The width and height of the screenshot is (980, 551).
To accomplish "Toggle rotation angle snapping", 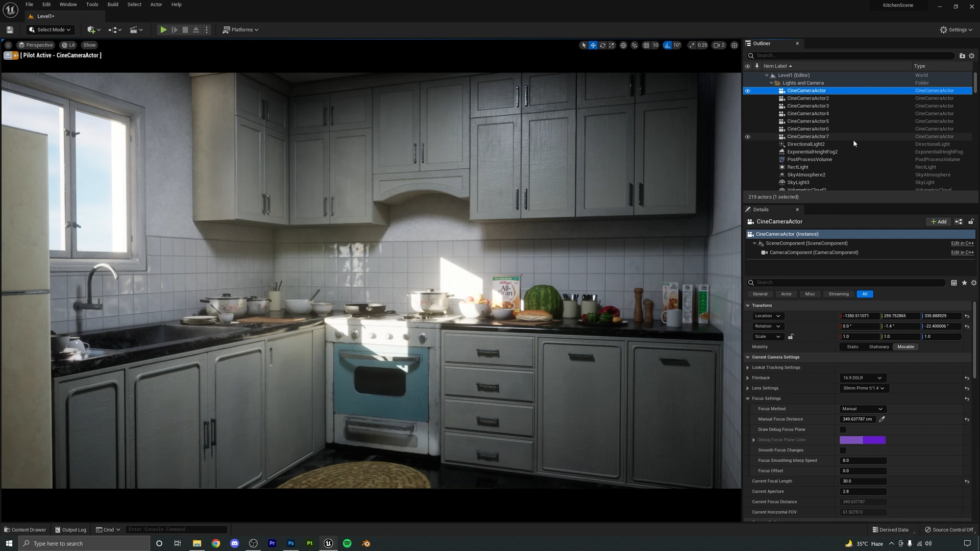I will pyautogui.click(x=667, y=45).
